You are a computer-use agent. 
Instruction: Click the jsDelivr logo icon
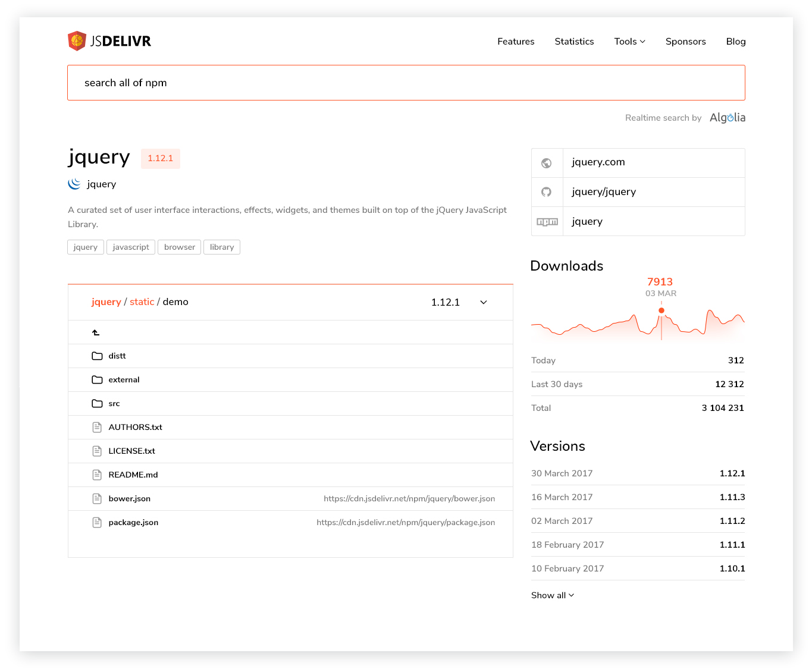(x=77, y=41)
